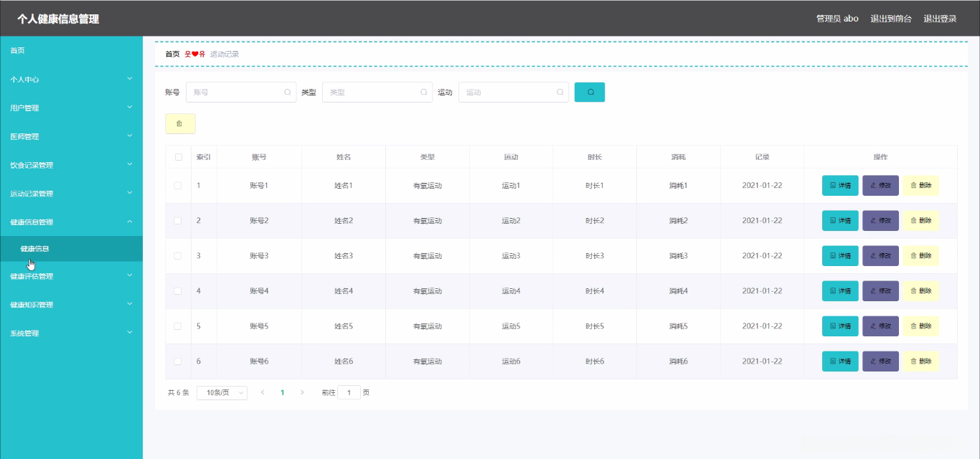This screenshot has height=459, width=980.
Task: Click the 消耗 column header
Action: (x=679, y=156)
